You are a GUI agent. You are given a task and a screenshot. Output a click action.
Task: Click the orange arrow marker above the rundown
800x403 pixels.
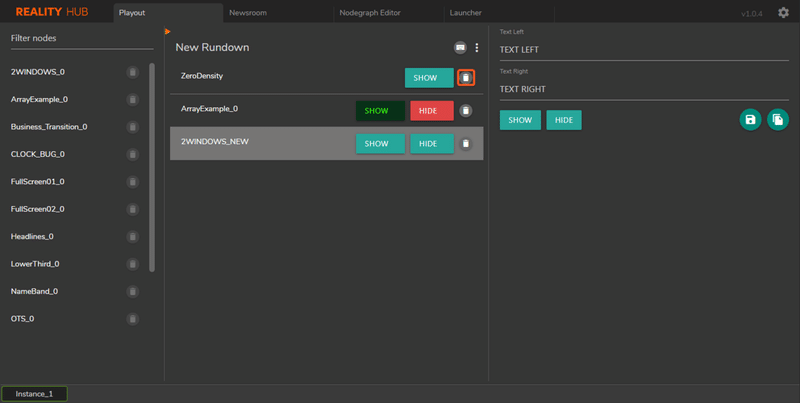[x=167, y=32]
